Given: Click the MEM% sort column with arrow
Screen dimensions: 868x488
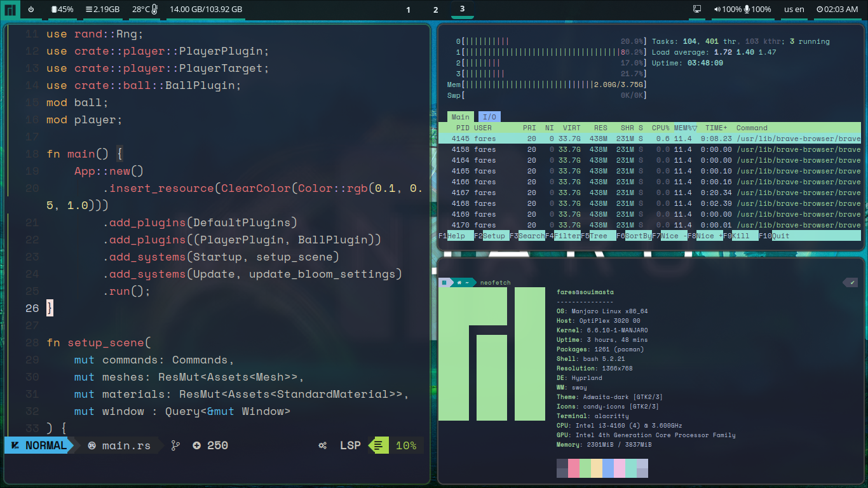Looking at the screenshot, I should pyautogui.click(x=686, y=128).
